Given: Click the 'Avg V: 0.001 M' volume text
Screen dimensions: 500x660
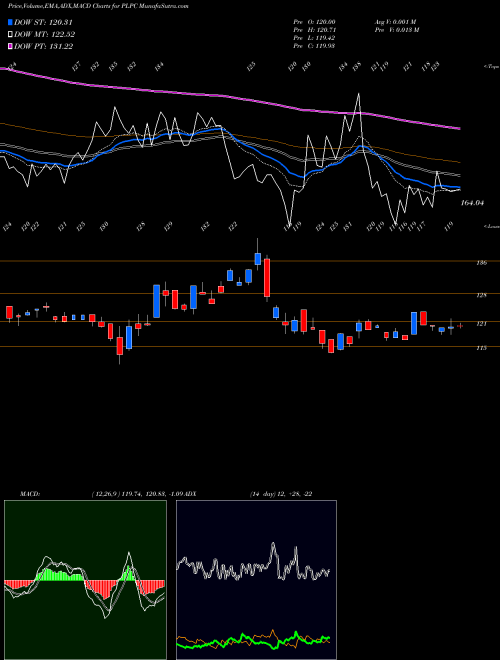Looking at the screenshot, I should click(x=395, y=22).
